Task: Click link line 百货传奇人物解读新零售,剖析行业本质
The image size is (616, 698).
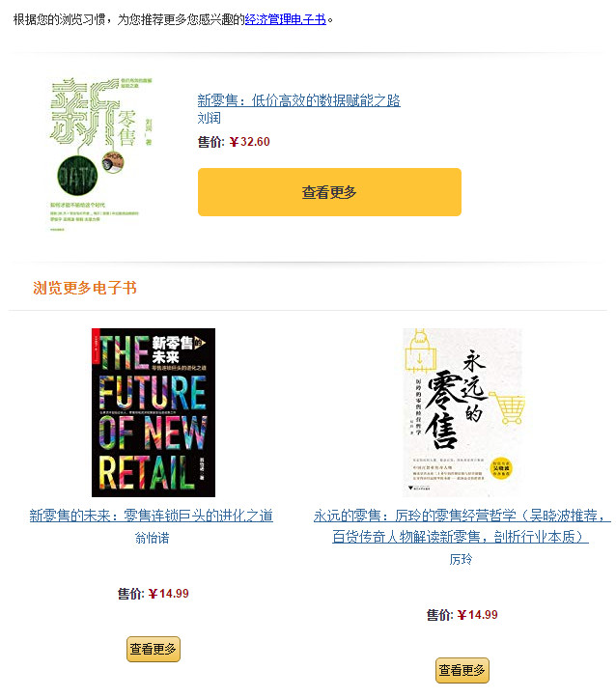Action: 461,537
